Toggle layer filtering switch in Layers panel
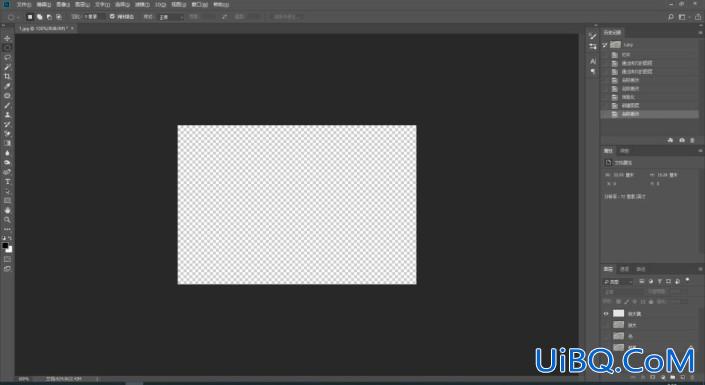705x385 pixels. (x=687, y=280)
